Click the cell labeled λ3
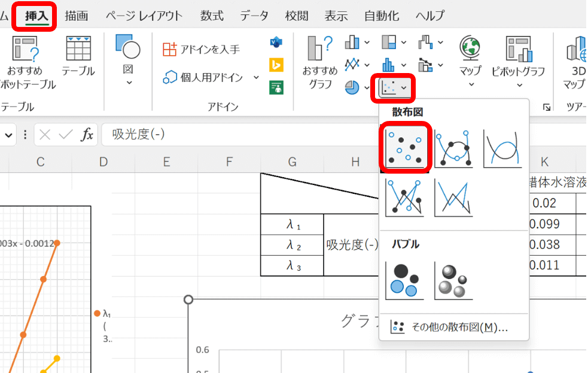 [x=292, y=266]
